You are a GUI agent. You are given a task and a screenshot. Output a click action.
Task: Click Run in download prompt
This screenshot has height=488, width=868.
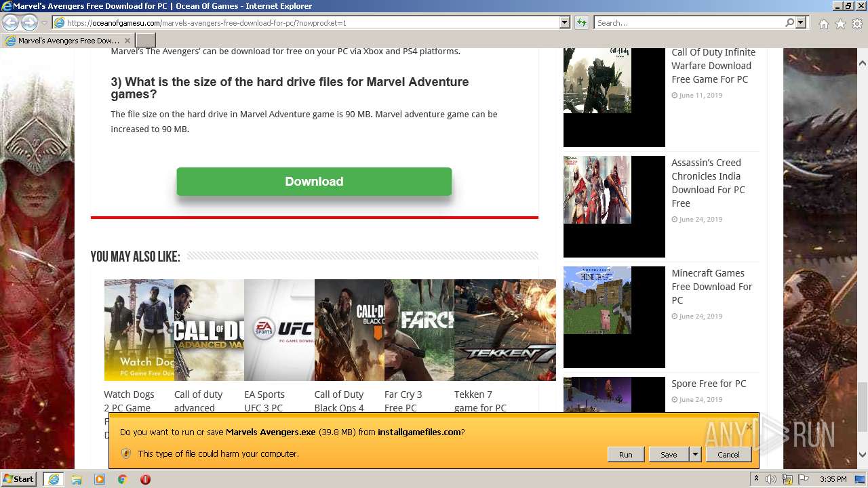coord(625,455)
